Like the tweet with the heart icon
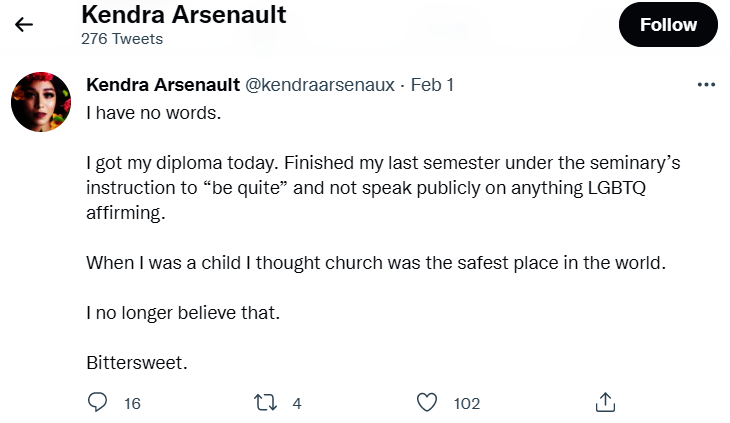The image size is (730, 423). point(428,403)
